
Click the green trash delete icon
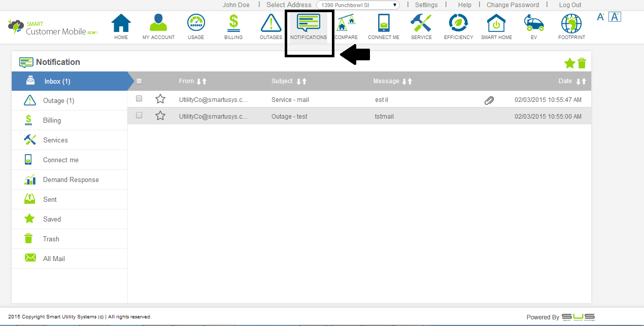582,63
